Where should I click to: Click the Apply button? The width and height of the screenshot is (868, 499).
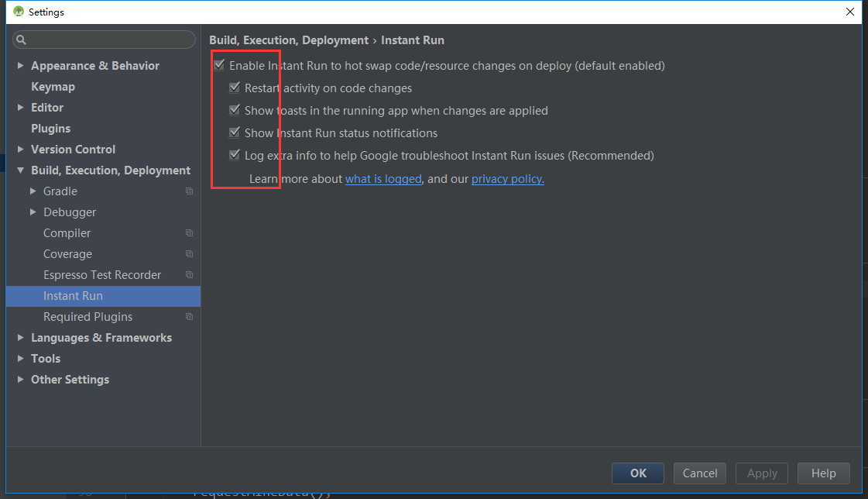(762, 473)
